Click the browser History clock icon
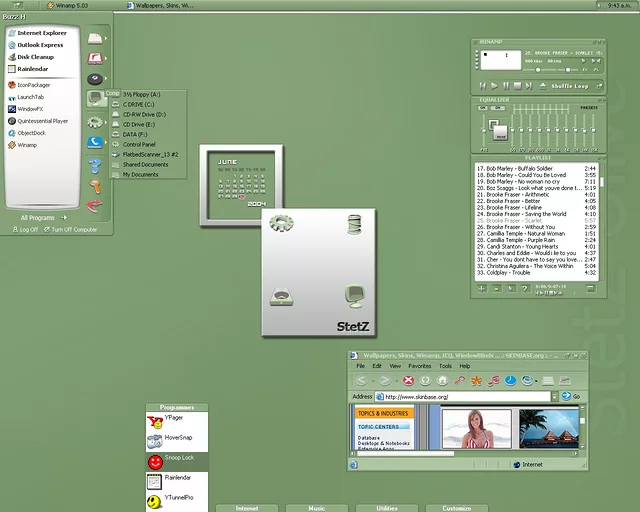The width and height of the screenshot is (640, 512). [x=510, y=380]
